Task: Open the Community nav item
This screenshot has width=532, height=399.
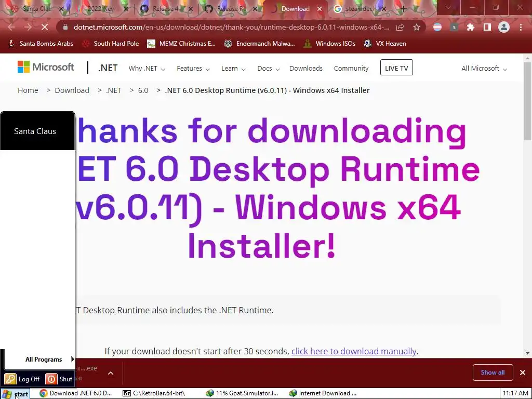Action: tap(351, 69)
